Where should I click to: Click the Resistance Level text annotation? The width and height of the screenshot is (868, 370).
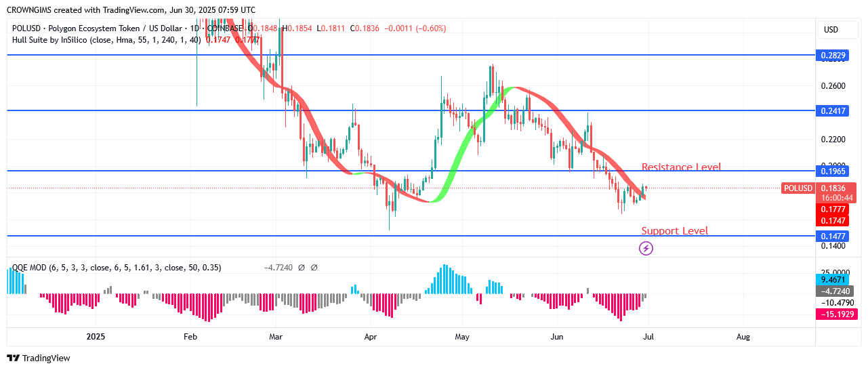[681, 167]
